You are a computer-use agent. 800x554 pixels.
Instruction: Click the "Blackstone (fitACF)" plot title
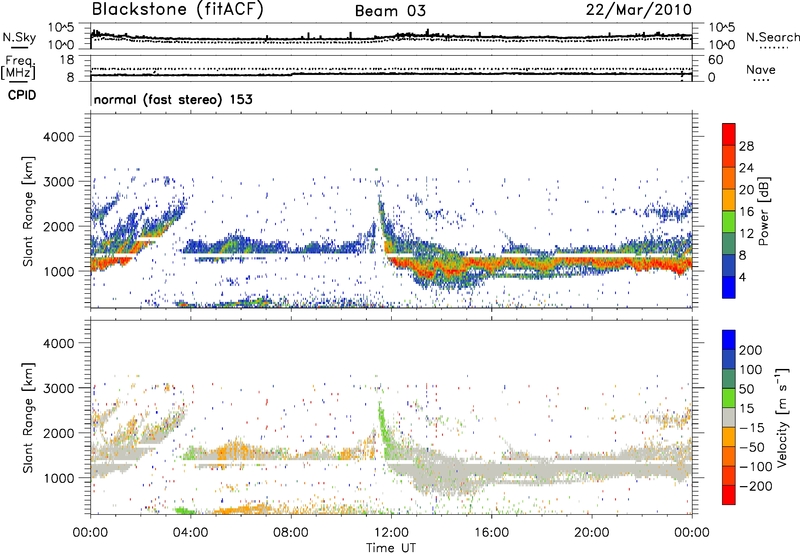[x=178, y=10]
